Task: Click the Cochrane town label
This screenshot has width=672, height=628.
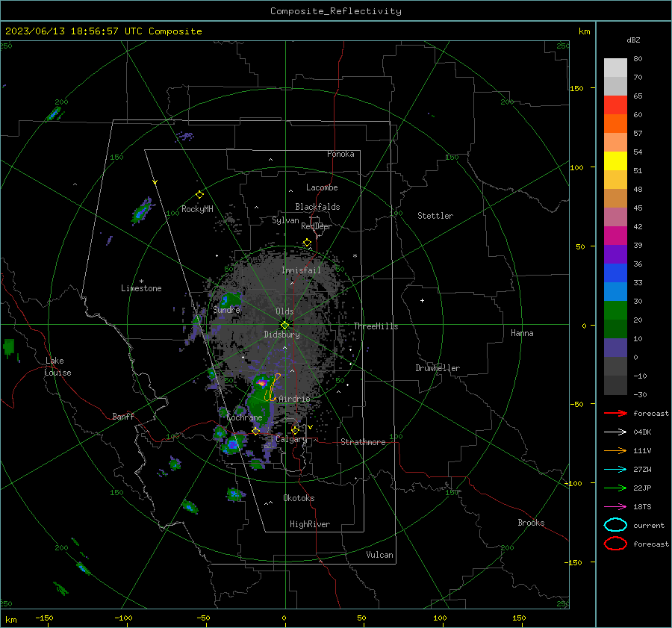Action: click(244, 417)
